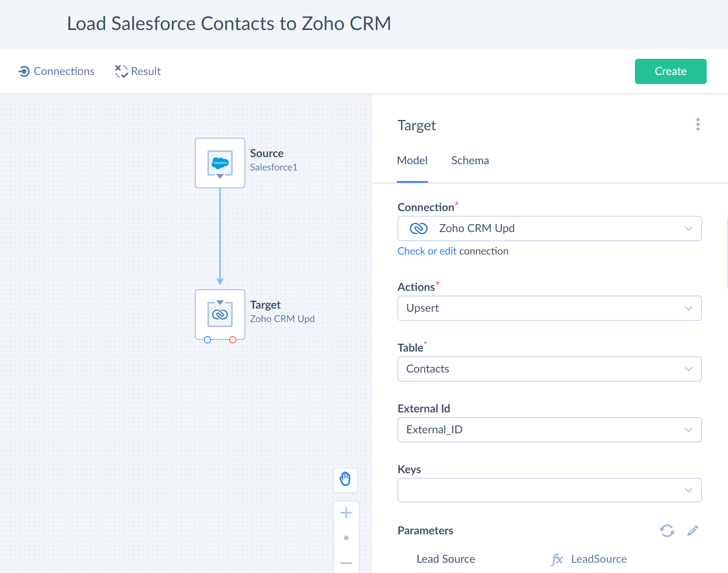The width and height of the screenshot is (728, 573).
Task: Open the Result settings
Action: point(138,71)
